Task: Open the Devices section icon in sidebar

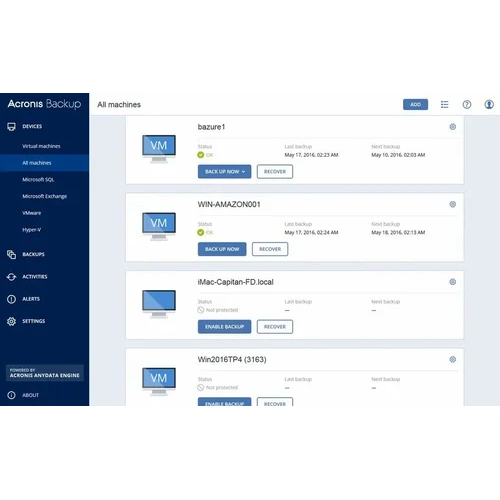Action: click(11, 127)
